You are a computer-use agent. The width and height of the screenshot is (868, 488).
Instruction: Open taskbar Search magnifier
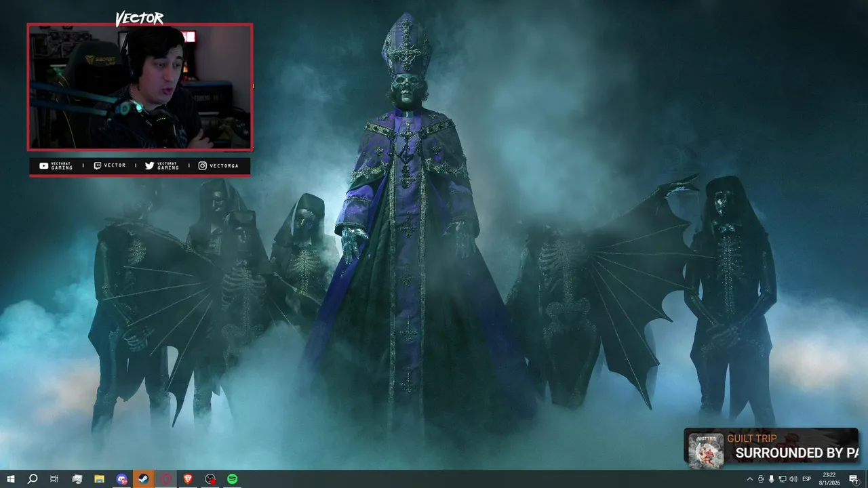pos(32,479)
